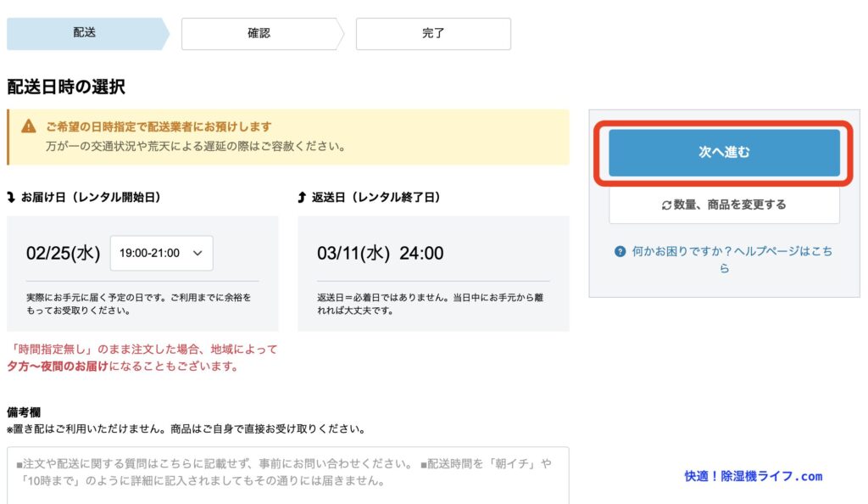The height and width of the screenshot is (504, 868).
Task: Click the 備考欄 label
Action: click(23, 412)
